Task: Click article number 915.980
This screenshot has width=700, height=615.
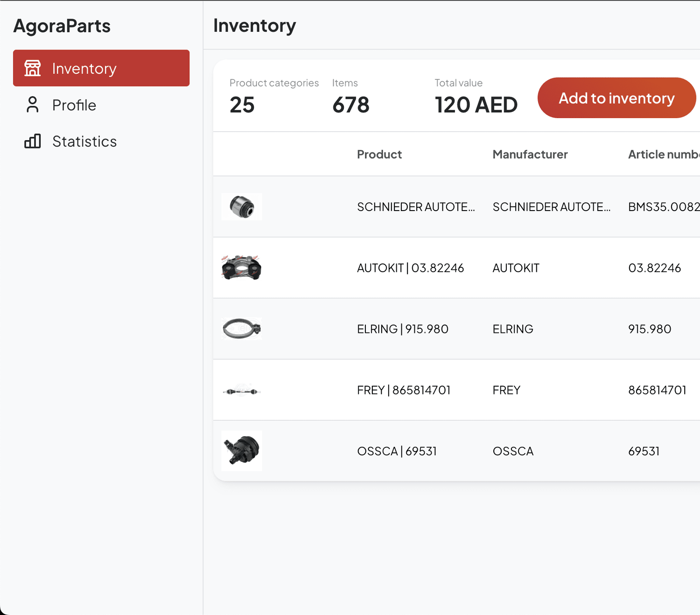Action: 650,329
